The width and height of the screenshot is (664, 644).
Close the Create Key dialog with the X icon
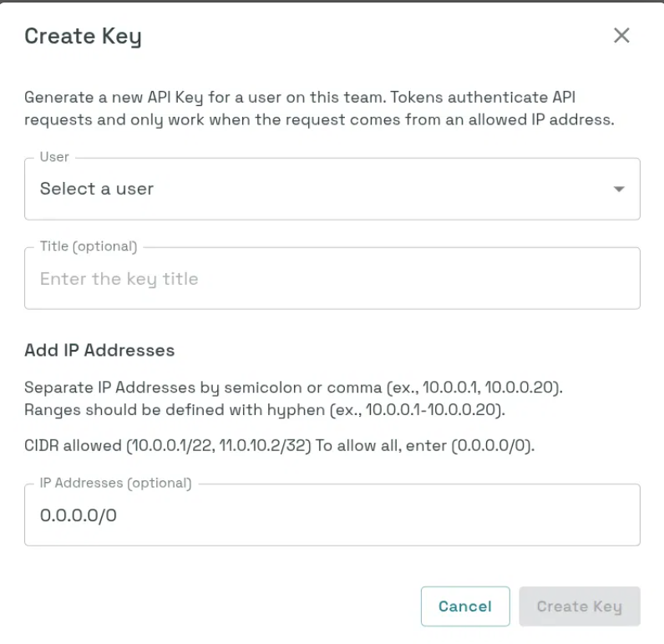(621, 36)
